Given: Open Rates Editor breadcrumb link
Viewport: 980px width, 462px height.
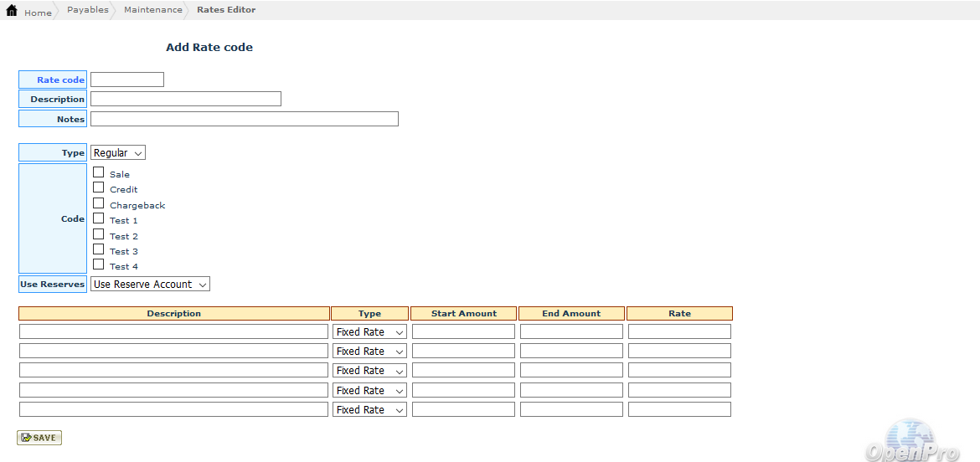Looking at the screenshot, I should (x=226, y=10).
